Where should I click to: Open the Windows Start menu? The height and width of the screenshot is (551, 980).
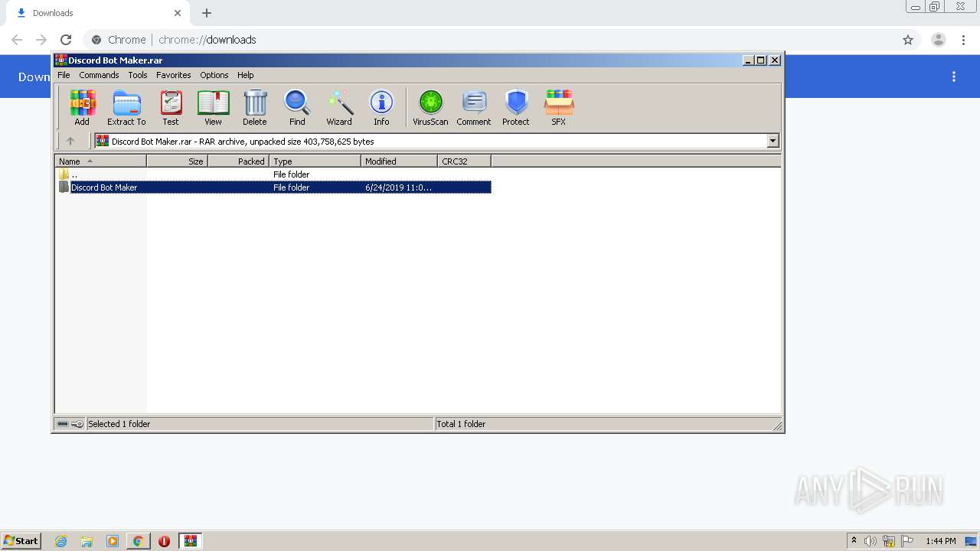point(21,541)
